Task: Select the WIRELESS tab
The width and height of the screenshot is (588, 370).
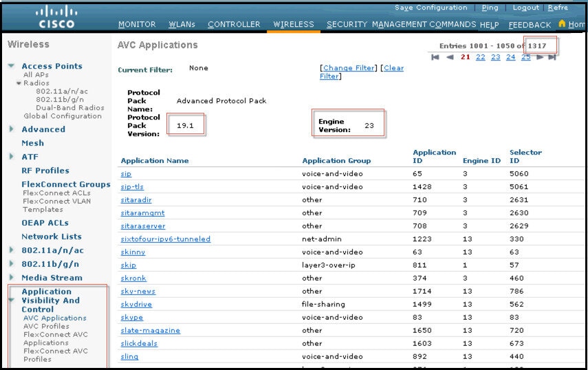Action: click(x=294, y=24)
